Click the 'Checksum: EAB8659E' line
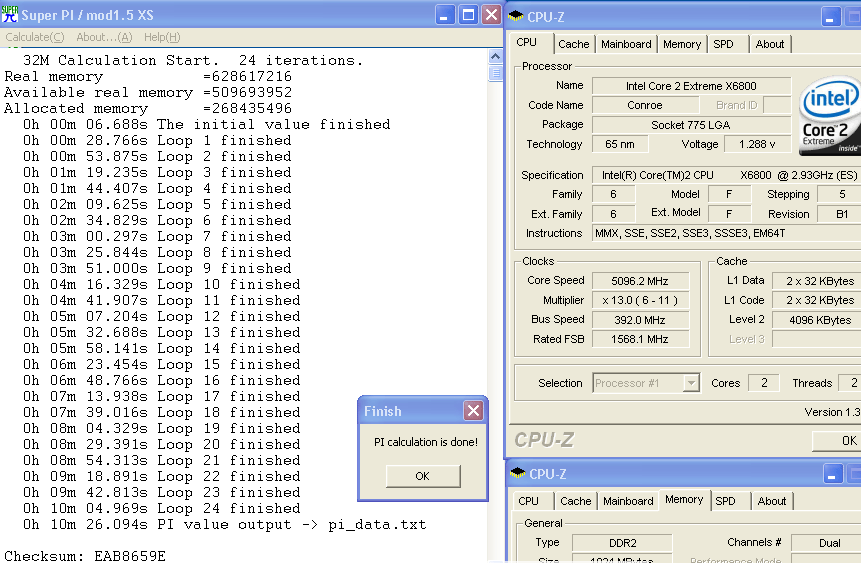Screen dimensions: 861x563 pos(85,556)
